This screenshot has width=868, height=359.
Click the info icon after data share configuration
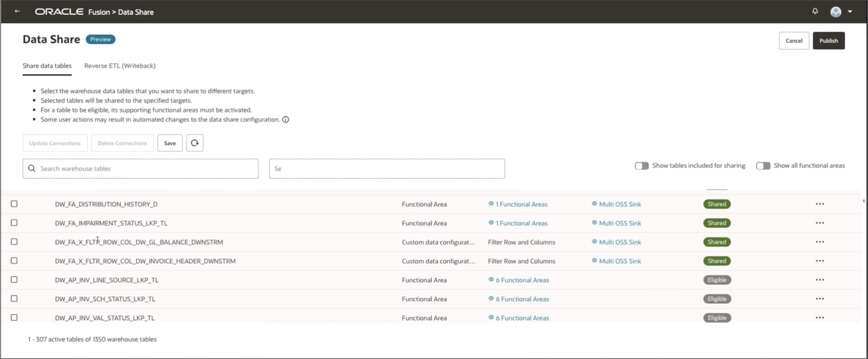click(x=286, y=120)
